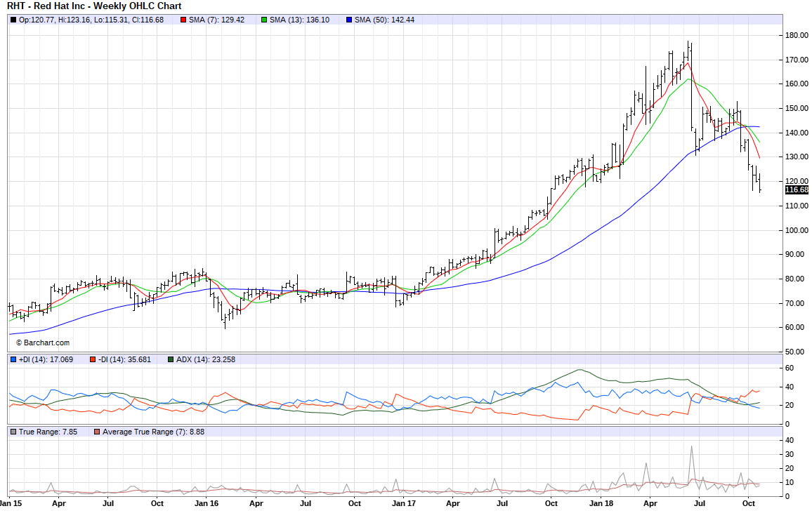
Task: Click the 180.00 price axis label
Action: (797, 35)
